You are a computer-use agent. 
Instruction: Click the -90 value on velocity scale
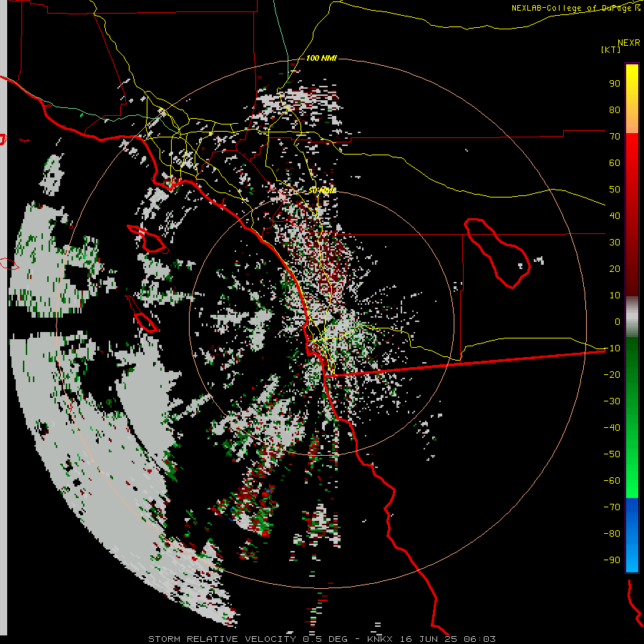click(612, 560)
